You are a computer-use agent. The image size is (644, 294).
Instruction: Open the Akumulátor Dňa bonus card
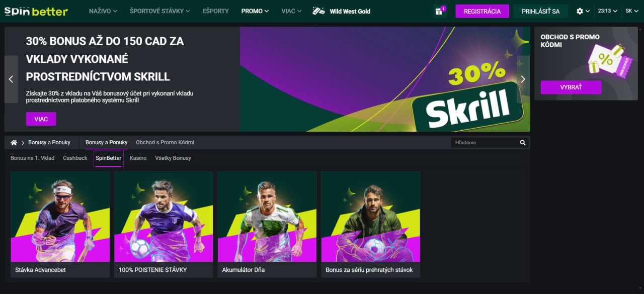tap(267, 225)
